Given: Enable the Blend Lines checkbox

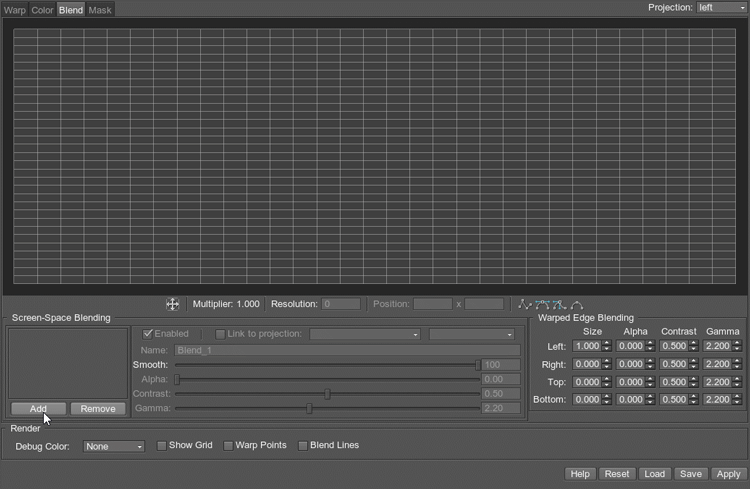Looking at the screenshot, I should coord(303,446).
